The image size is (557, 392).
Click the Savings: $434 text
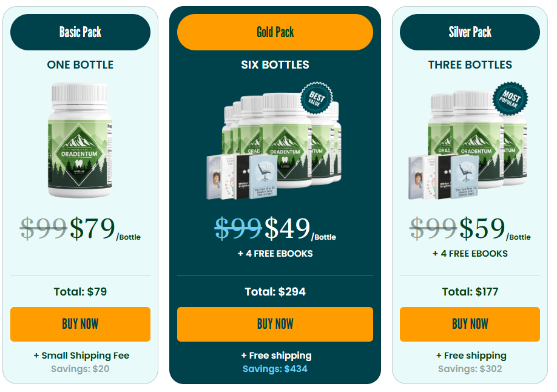click(x=275, y=369)
